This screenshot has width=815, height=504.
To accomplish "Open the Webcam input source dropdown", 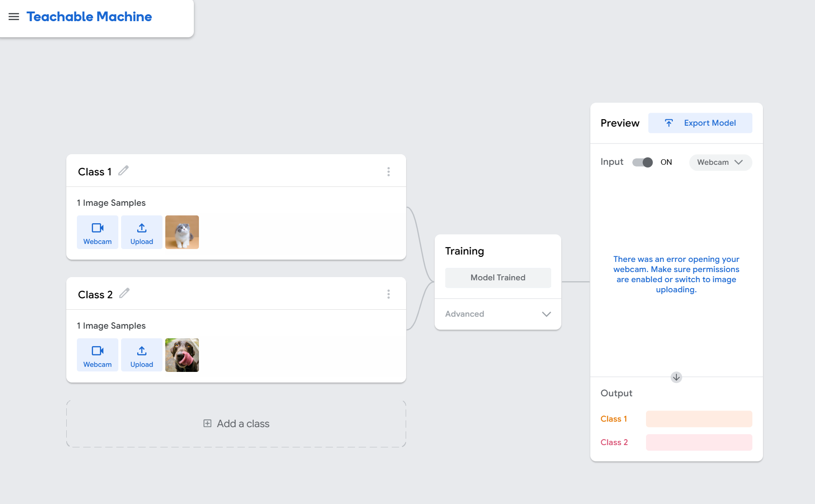I will click(x=720, y=162).
